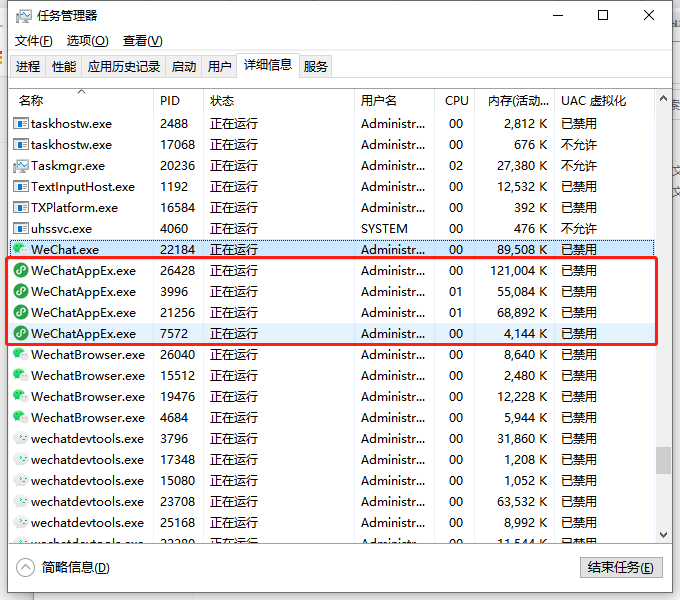Select the WeChat.exe process name
Image resolution: width=680 pixels, height=600 pixels.
tap(65, 250)
